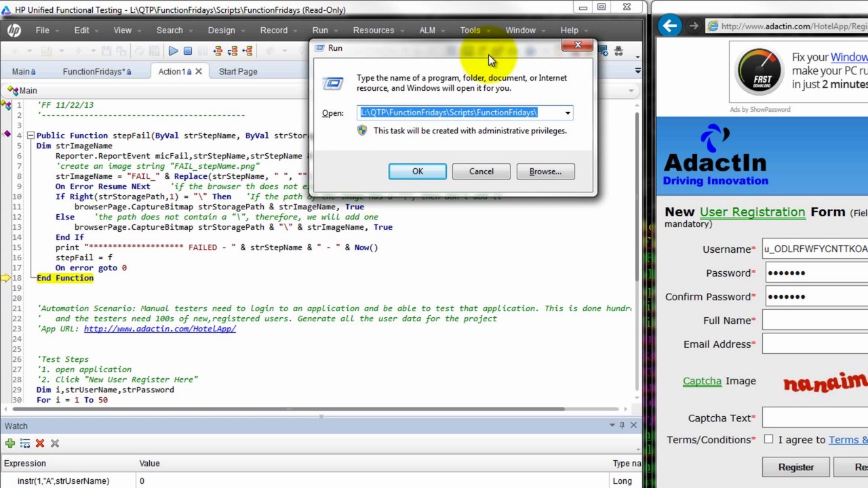Open the document tab overflow dropdown

click(637, 70)
